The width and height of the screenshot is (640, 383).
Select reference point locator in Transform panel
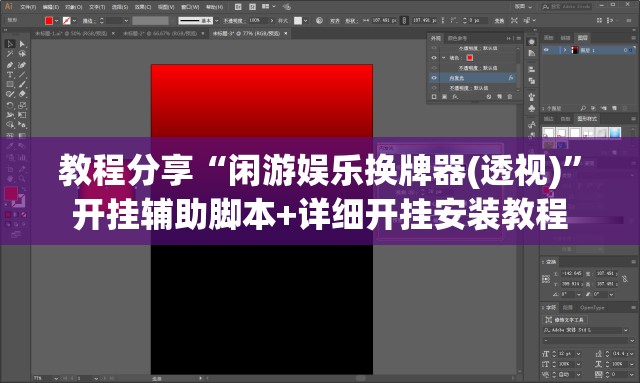pos(546,279)
